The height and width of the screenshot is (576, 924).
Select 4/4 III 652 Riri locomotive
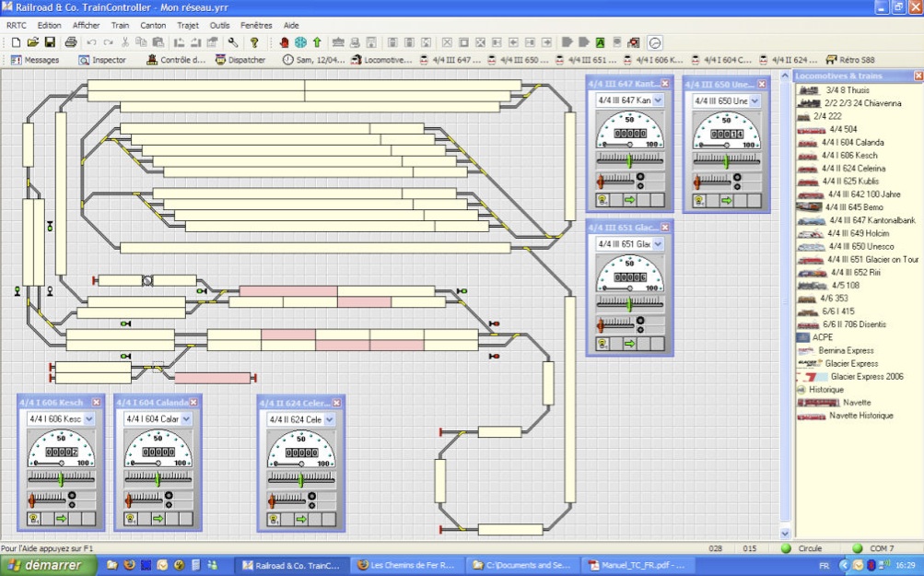tap(856, 273)
